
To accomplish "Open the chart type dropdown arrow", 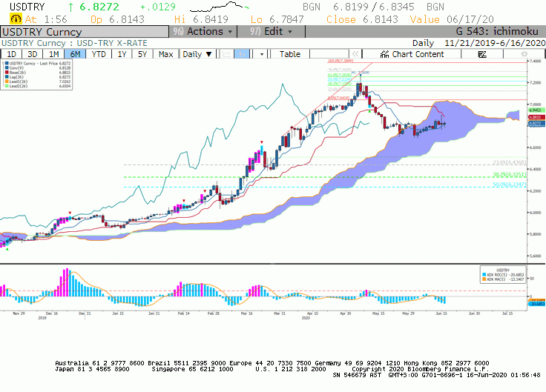I will (262, 54).
